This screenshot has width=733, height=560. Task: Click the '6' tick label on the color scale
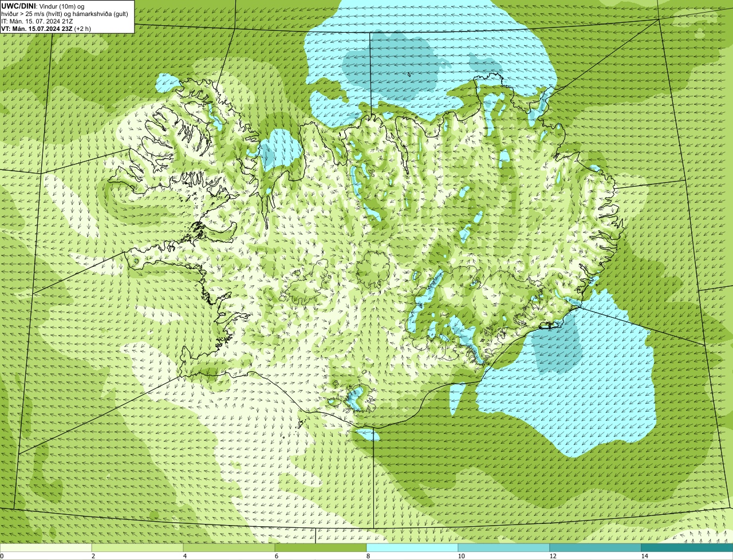click(276, 556)
